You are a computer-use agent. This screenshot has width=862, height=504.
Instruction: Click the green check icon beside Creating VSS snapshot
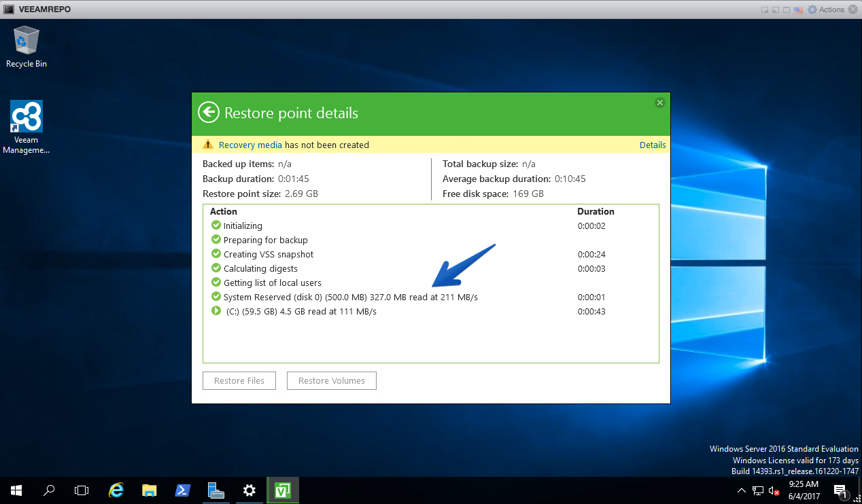click(216, 253)
